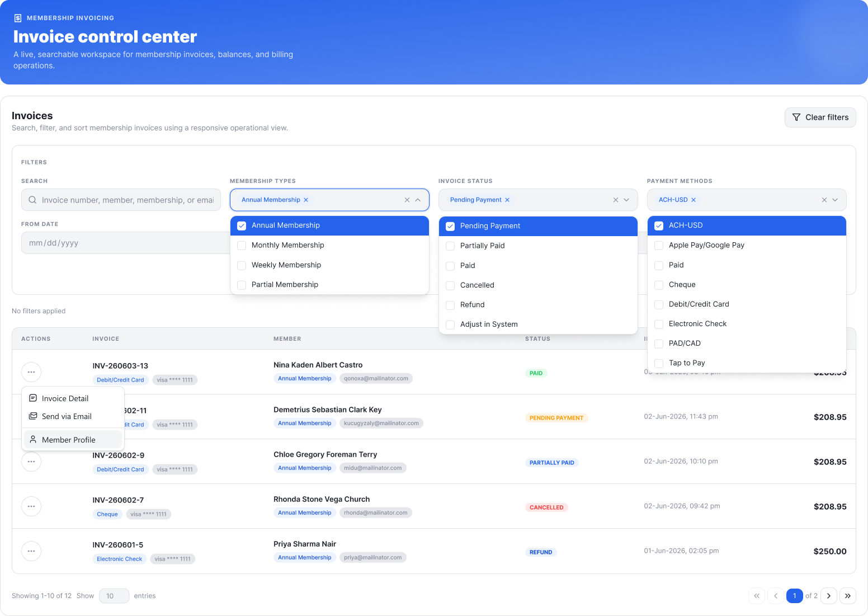Clear all invoice status selections
Screen dimensions: 868x616
tap(616, 200)
